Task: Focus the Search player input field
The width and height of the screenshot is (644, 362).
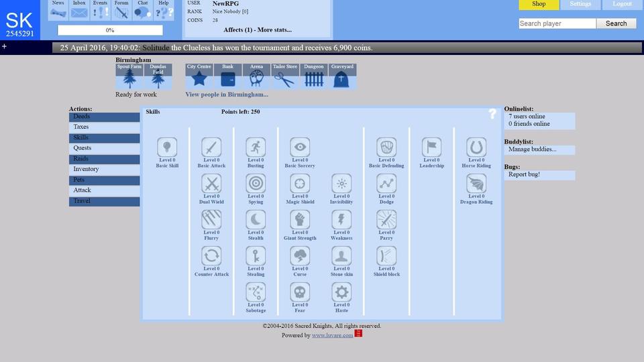Action: (x=557, y=23)
